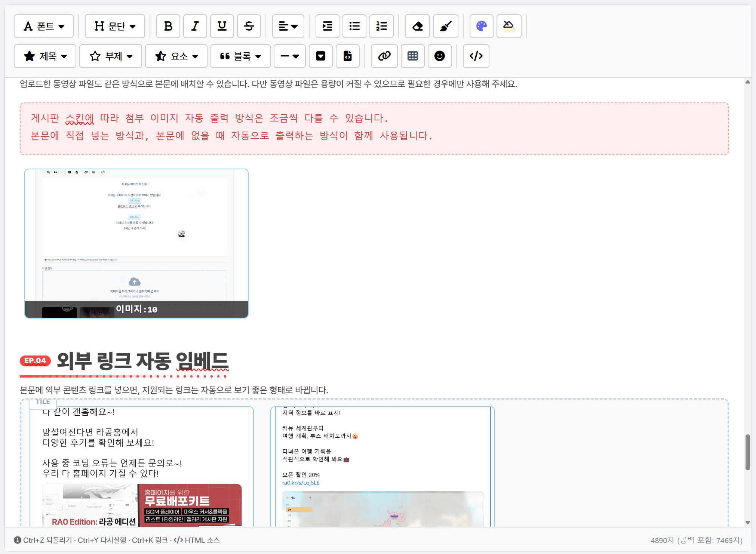The width and height of the screenshot is (756, 554).
Task: Click the file code insert icon
Action: 348,56
